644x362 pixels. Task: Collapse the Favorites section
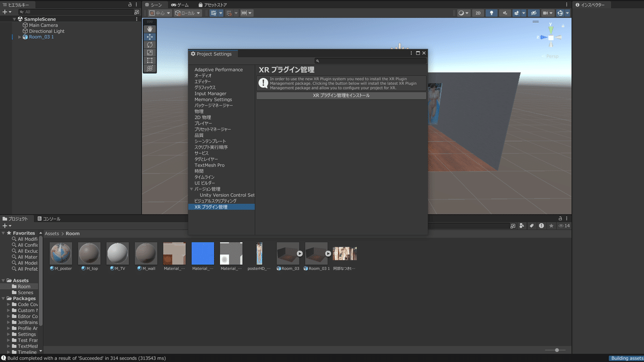click(3, 233)
